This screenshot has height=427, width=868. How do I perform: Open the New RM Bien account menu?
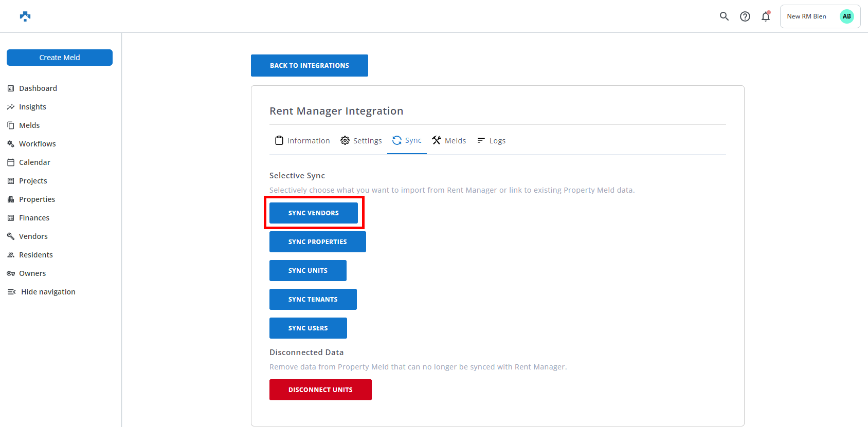pos(807,16)
